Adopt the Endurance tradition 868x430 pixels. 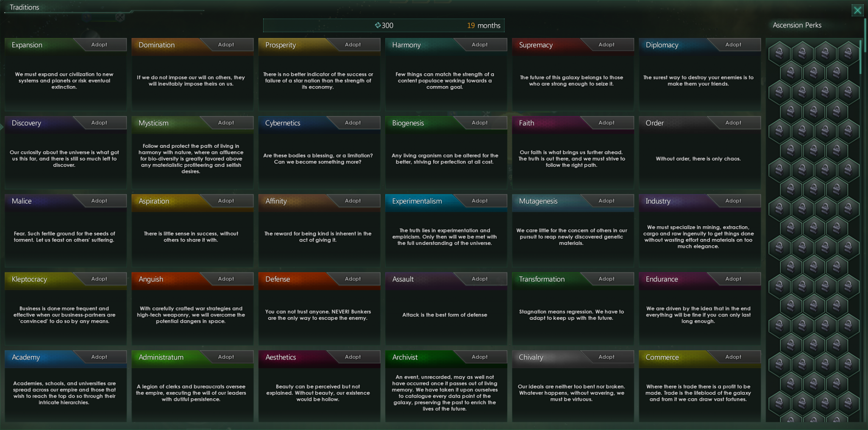pyautogui.click(x=734, y=278)
